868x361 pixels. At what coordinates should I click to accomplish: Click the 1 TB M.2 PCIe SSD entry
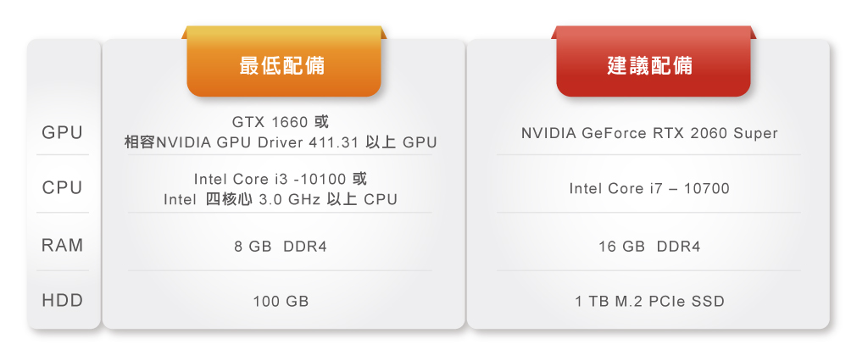tap(649, 301)
